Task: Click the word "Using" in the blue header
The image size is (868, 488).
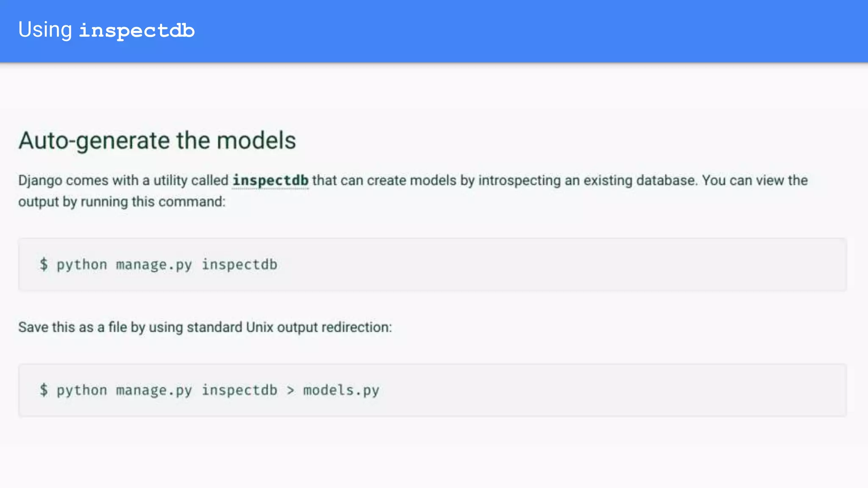Action: (x=45, y=30)
